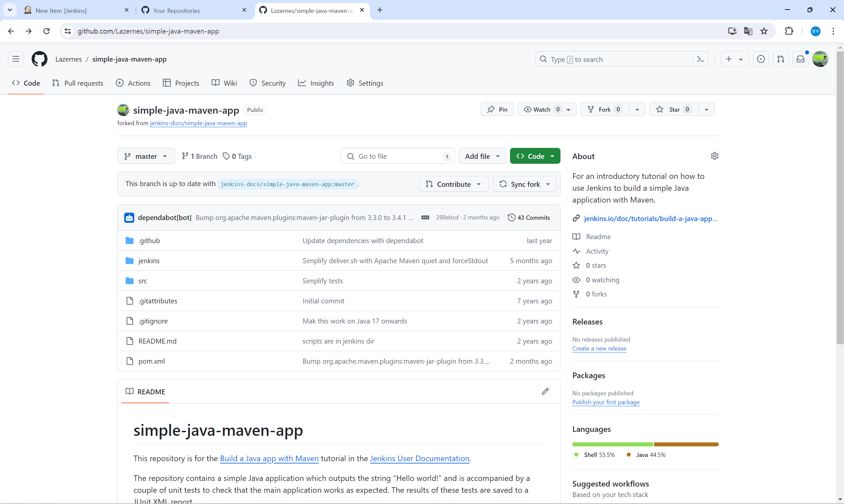The height and width of the screenshot is (504, 844).
Task: Expand the Star lists dropdown arrow
Action: pyautogui.click(x=706, y=109)
